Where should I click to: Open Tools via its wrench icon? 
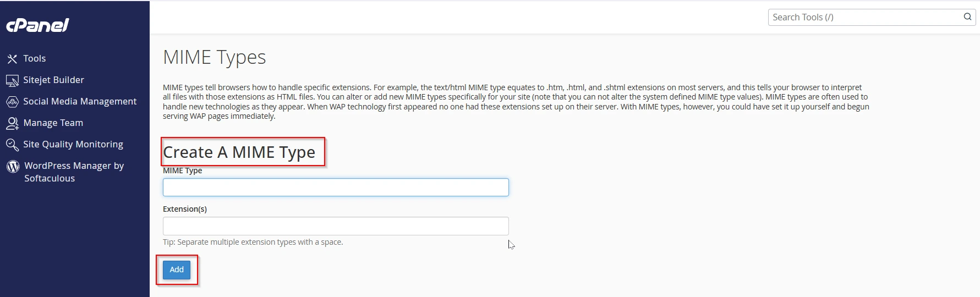(x=12, y=58)
